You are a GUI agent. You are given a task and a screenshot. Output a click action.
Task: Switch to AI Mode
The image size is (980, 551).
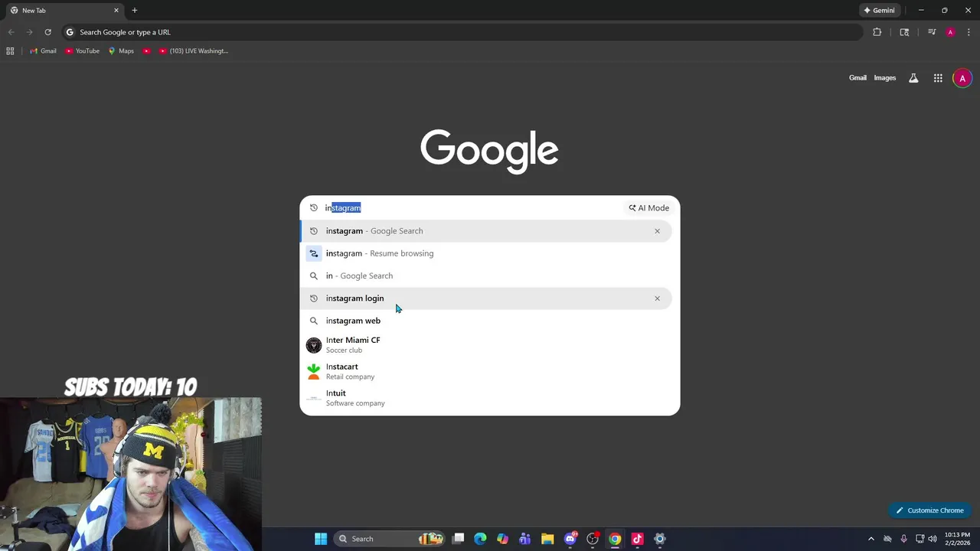(x=649, y=208)
